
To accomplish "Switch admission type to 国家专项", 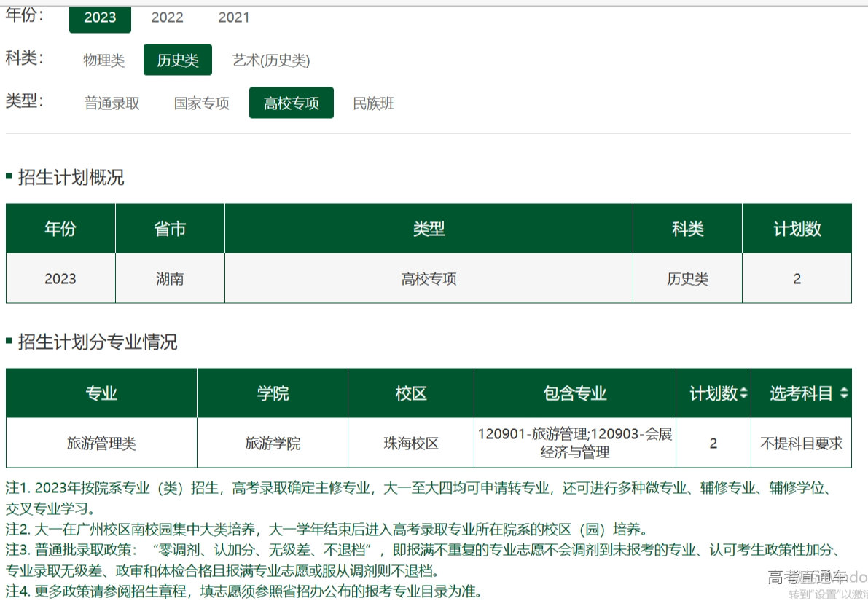I will 201,103.
